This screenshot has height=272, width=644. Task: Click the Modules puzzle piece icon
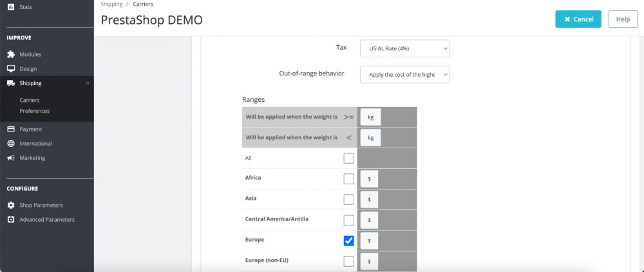tap(11, 54)
